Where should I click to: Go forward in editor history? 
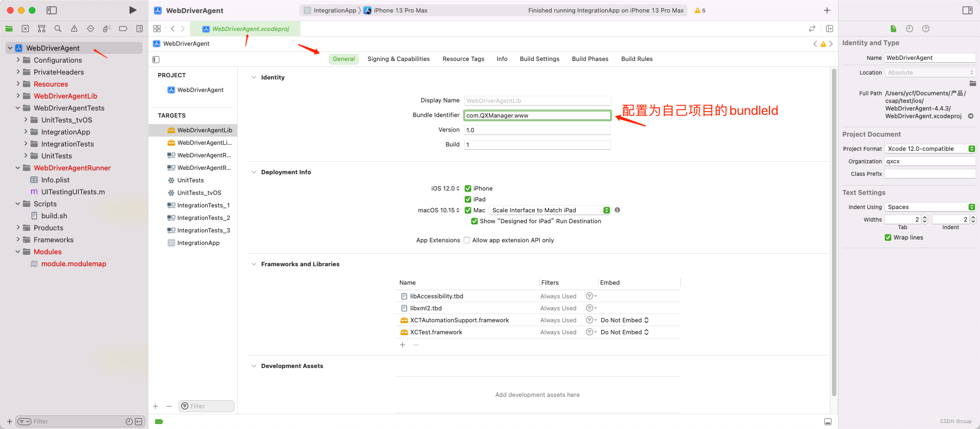pyautogui.click(x=183, y=29)
